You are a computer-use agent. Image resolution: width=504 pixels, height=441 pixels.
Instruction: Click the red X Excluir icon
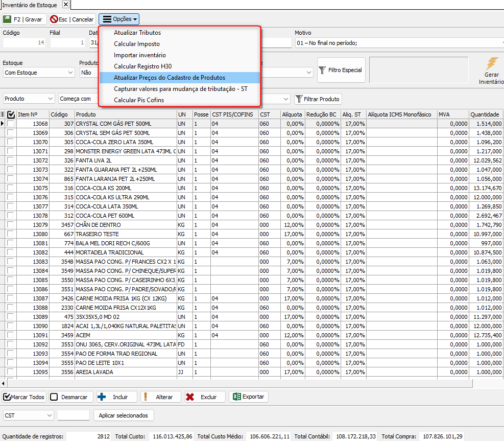click(190, 397)
